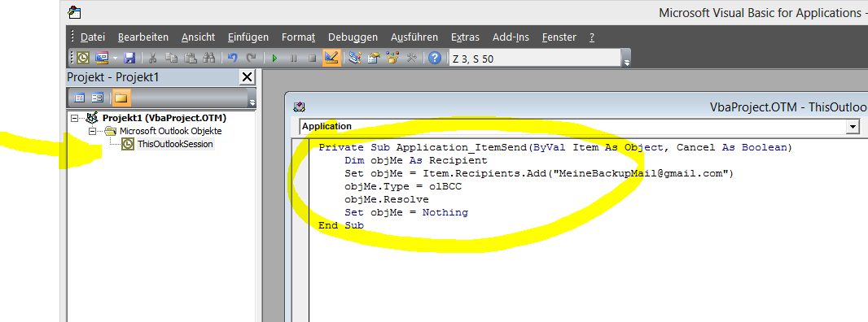Collapse the Microsoft Outlook Objekte folder
The height and width of the screenshot is (322, 868).
point(93,131)
